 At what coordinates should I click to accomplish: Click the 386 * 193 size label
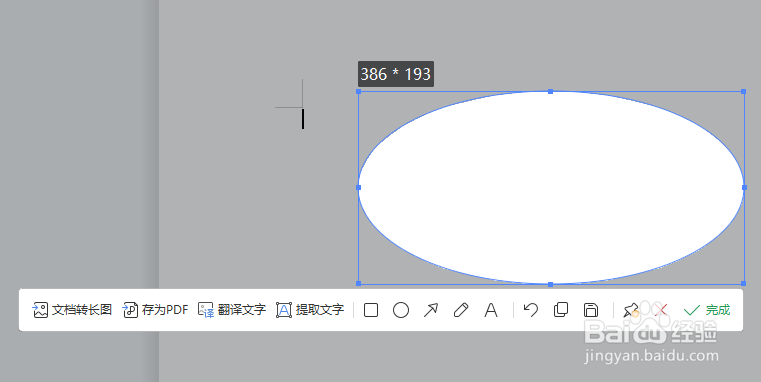(x=396, y=74)
